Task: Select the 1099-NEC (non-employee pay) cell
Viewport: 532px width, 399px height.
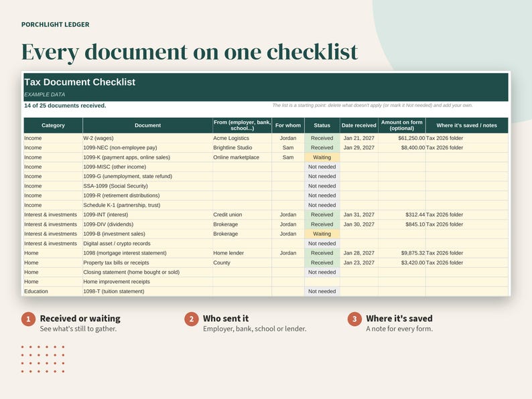Action: (147, 147)
